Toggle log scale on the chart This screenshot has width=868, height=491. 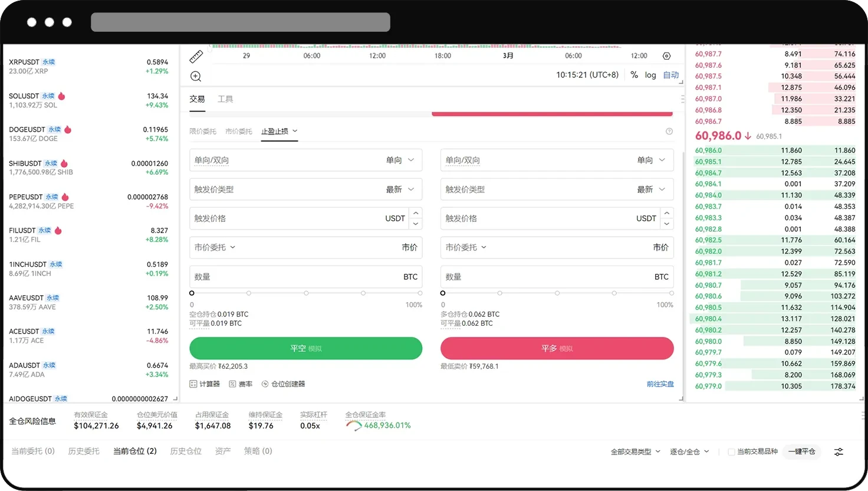pyautogui.click(x=650, y=75)
